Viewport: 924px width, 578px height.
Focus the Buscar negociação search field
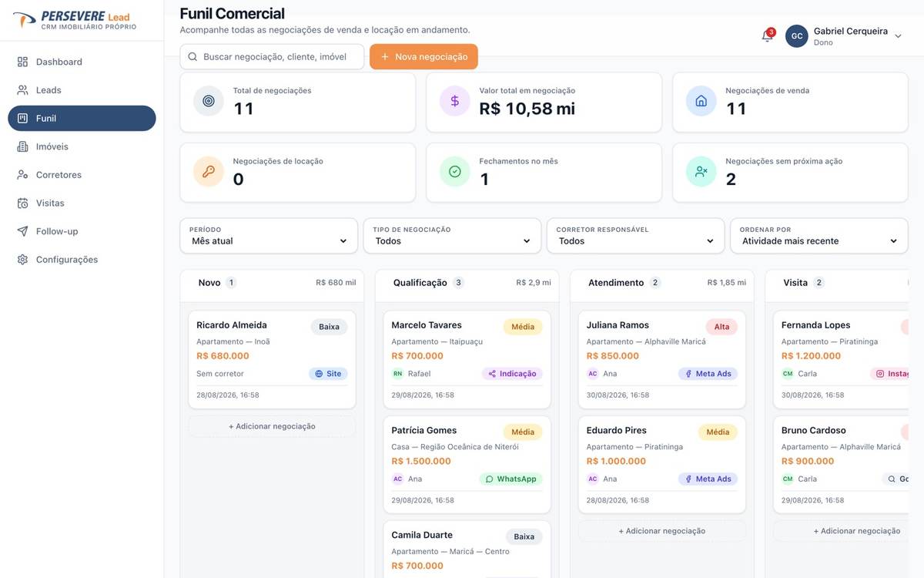point(272,57)
